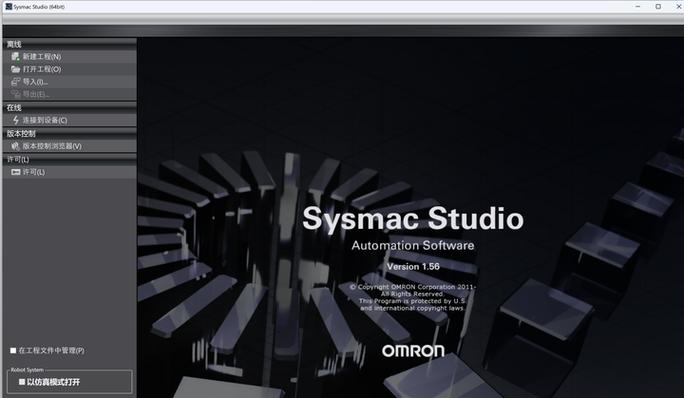684x398 pixels.
Task: Click the import icon beside 导入(I)
Action: [x=15, y=82]
